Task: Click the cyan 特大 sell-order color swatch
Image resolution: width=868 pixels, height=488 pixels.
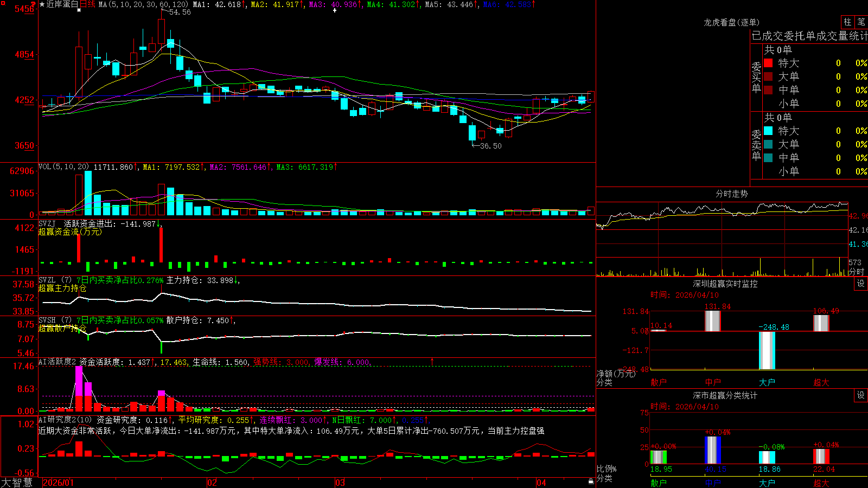Action: [768, 131]
